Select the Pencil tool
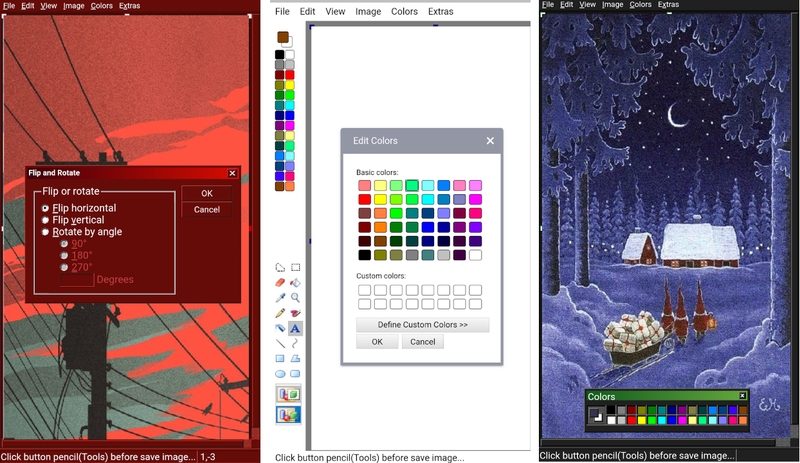 280,313
